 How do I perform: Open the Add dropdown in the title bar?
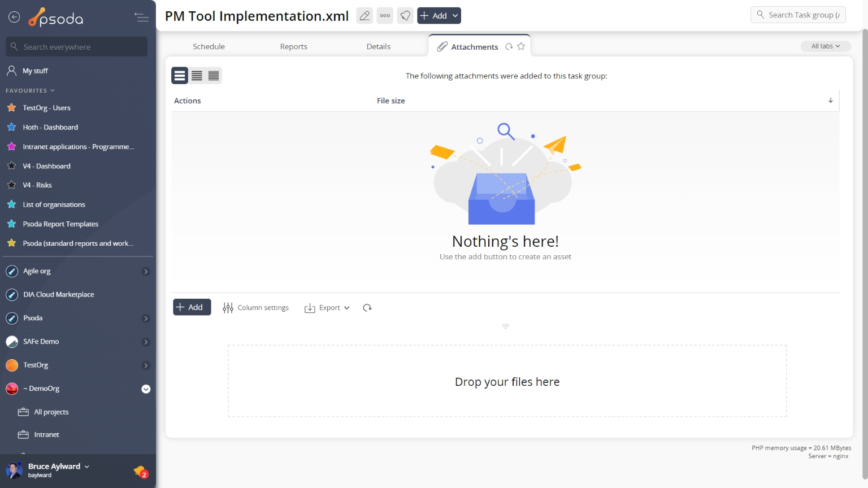pyautogui.click(x=439, y=16)
